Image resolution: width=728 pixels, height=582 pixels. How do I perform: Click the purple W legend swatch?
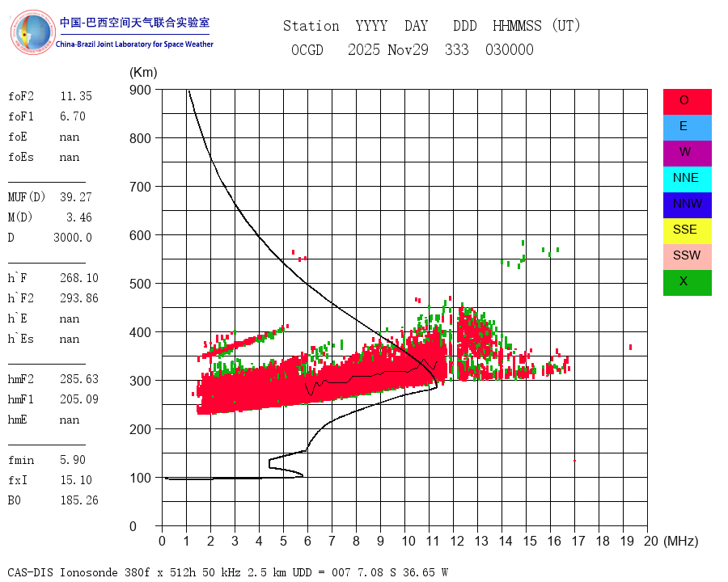pyautogui.click(x=687, y=154)
